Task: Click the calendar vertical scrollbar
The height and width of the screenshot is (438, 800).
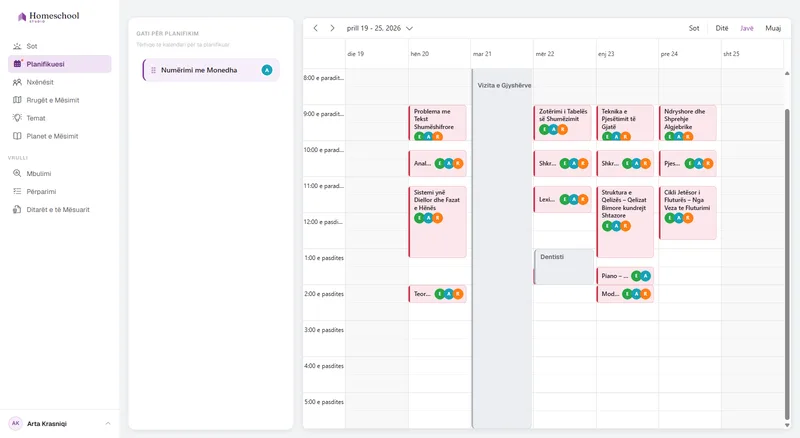Action: pyautogui.click(x=787, y=263)
